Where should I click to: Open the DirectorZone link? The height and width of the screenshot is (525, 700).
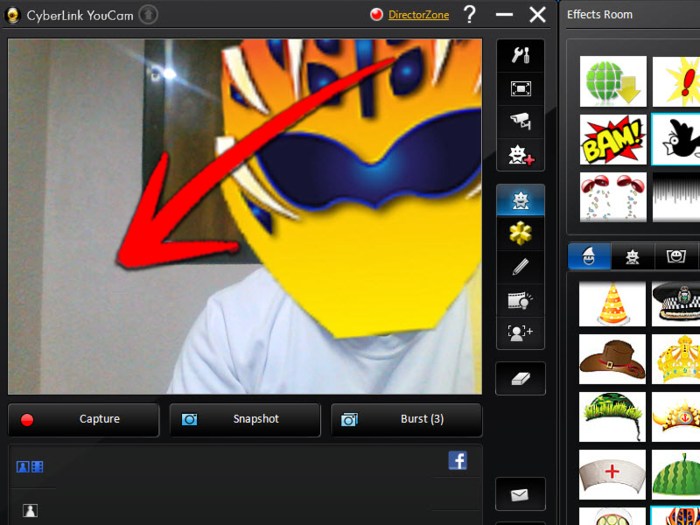[x=418, y=15]
